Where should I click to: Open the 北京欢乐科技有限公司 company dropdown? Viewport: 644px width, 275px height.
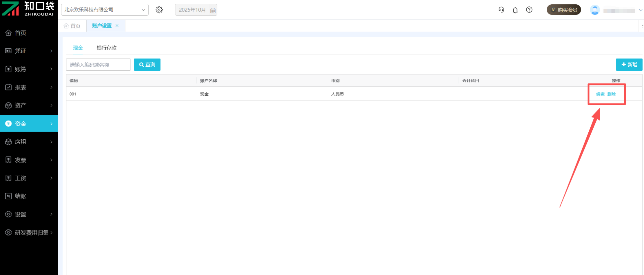(105, 10)
